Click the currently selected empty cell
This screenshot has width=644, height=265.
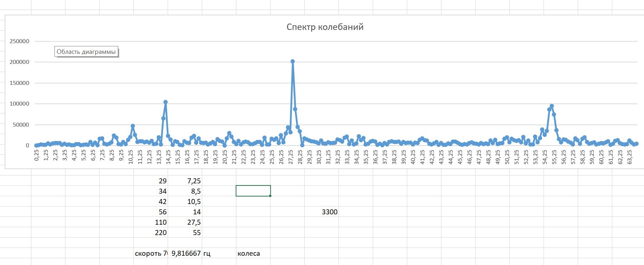click(x=253, y=191)
